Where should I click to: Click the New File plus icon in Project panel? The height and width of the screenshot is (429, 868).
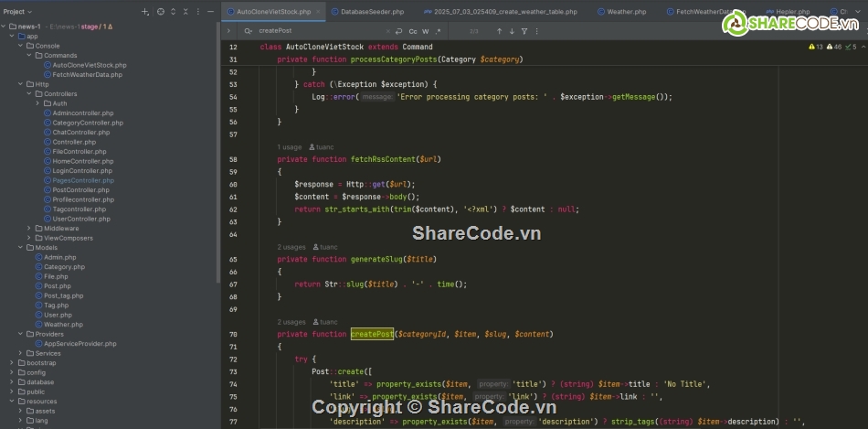coord(144,12)
